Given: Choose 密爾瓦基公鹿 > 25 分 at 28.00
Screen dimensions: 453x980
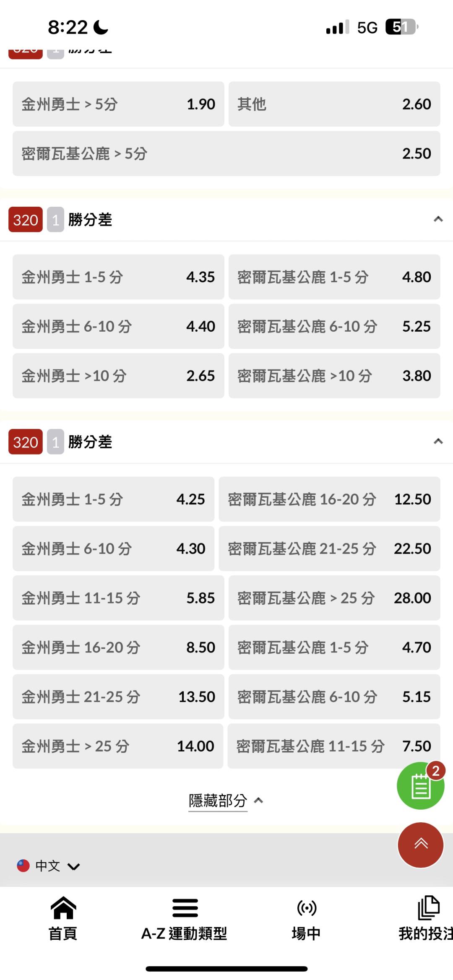Looking at the screenshot, I should point(334,598).
